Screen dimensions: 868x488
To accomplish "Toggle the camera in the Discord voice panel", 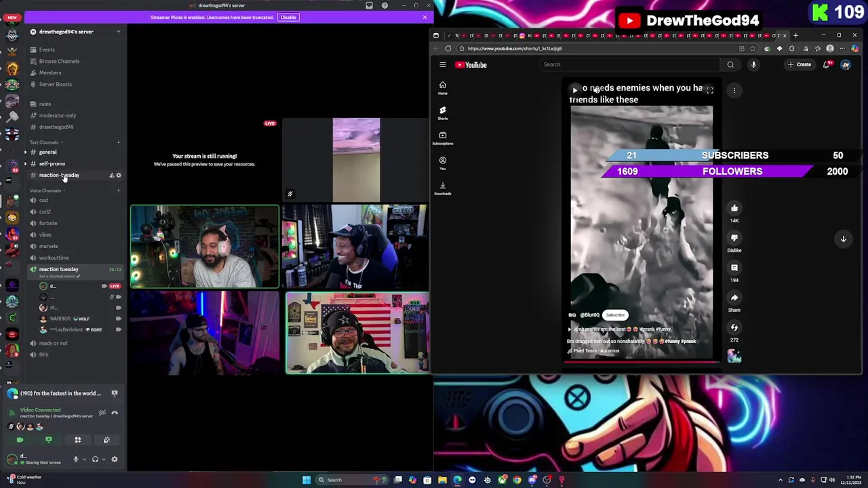I will pyautogui.click(x=20, y=440).
